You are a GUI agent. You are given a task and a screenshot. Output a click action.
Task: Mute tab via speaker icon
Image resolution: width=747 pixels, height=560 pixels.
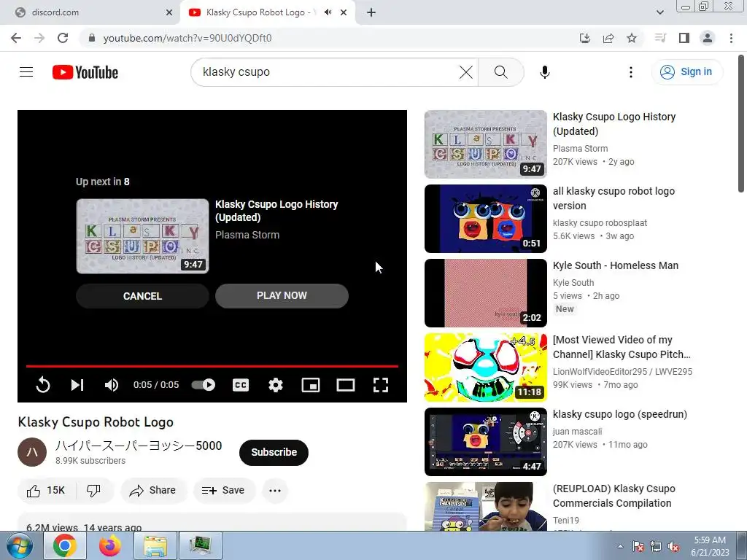click(x=328, y=12)
